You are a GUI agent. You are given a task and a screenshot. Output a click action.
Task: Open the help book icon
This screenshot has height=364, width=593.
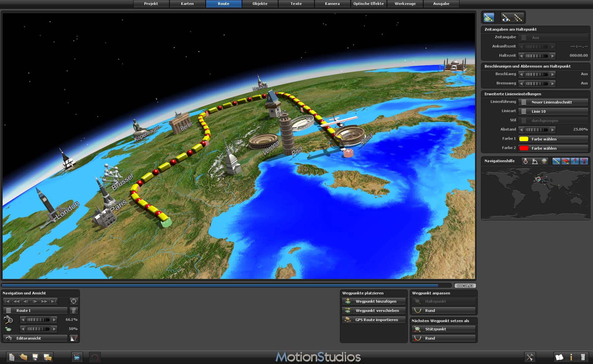click(x=559, y=357)
